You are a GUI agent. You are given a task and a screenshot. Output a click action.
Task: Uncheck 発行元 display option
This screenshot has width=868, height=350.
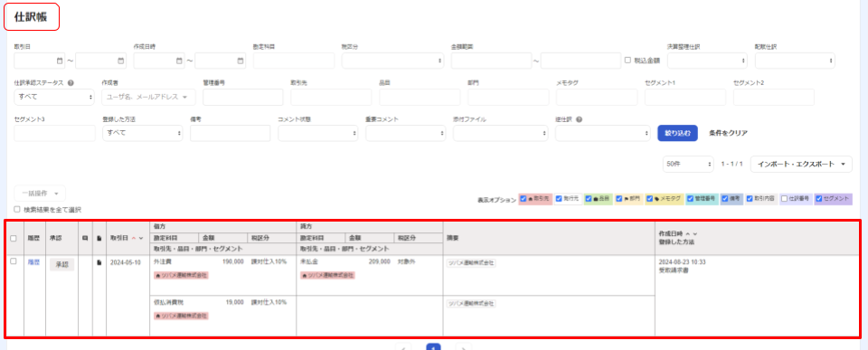pos(559,198)
